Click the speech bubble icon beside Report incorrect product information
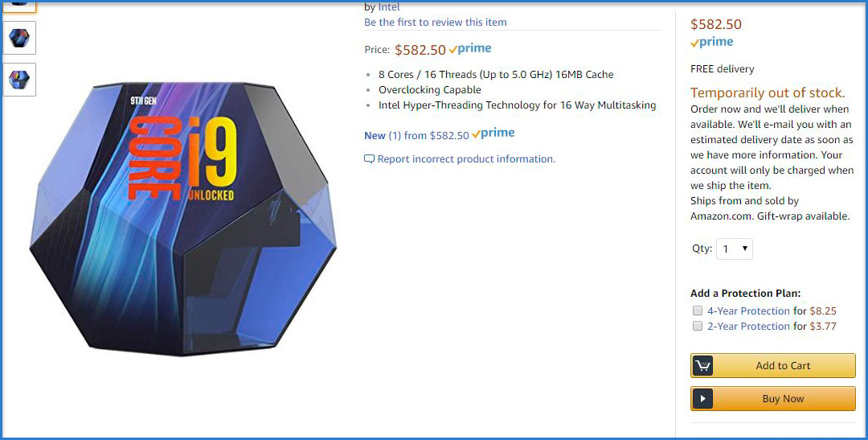Image resolution: width=868 pixels, height=440 pixels. (369, 159)
